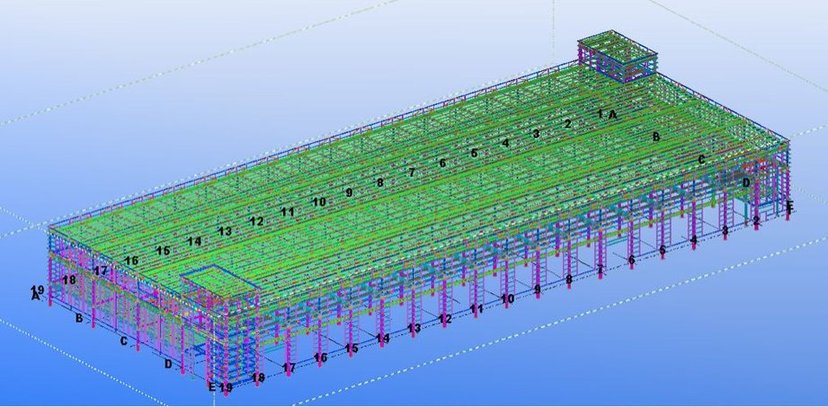The height and width of the screenshot is (407, 828).
Task: Select grid label C on left end
Action: [x=123, y=341]
